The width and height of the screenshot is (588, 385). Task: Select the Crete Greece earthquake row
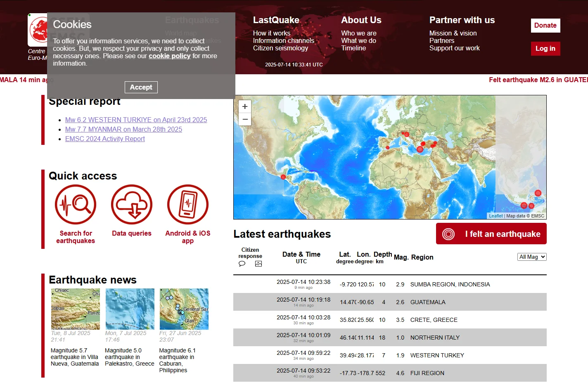click(x=390, y=320)
